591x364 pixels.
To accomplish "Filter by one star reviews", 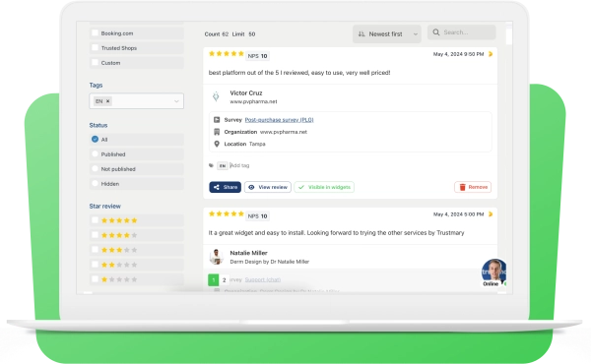I will pyautogui.click(x=95, y=279).
